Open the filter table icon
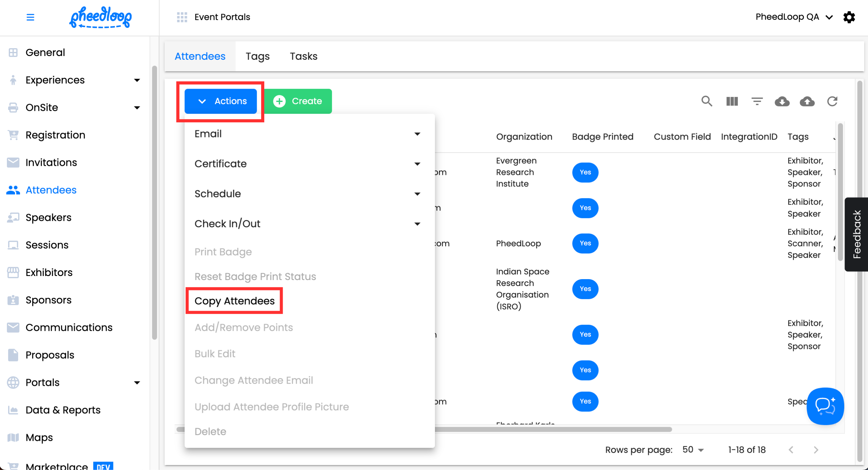 coord(757,101)
